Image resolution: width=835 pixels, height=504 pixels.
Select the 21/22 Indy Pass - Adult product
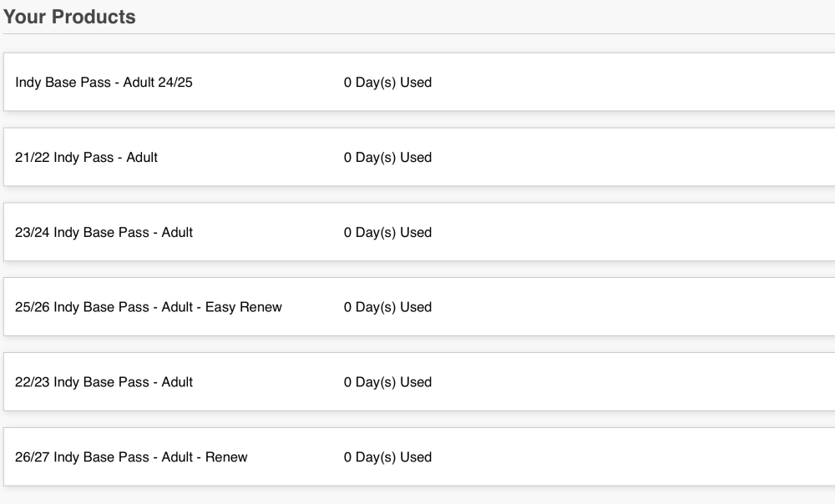(86, 157)
